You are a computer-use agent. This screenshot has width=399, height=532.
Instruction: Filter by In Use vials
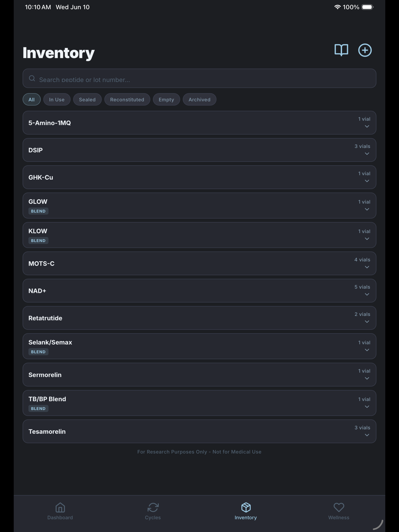(57, 99)
